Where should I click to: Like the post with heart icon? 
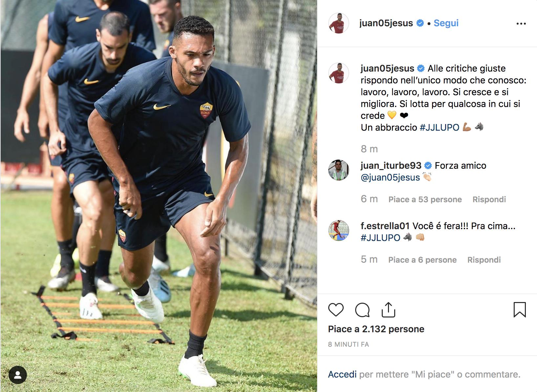pos(336,310)
